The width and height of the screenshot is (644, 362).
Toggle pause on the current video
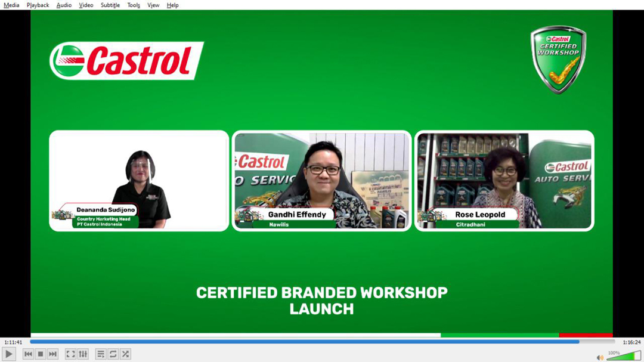click(8, 354)
